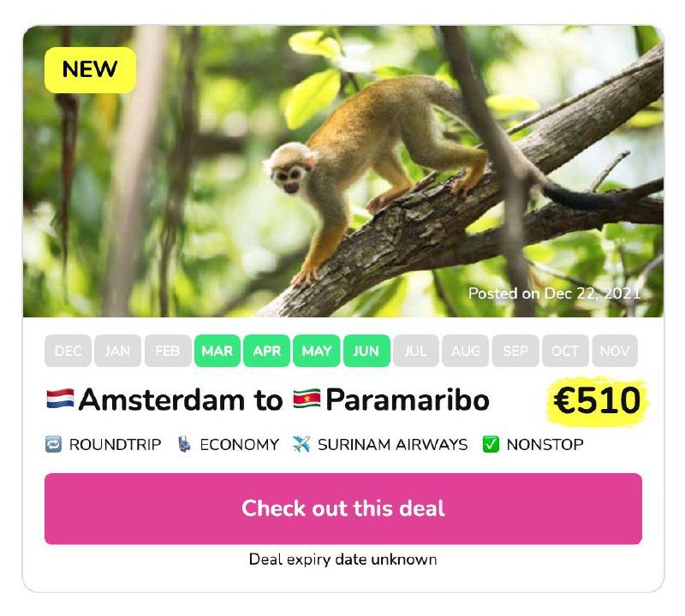Click the airplane icon beside Surinam Airways
Screen dimensions: 685x616
pos(301,444)
